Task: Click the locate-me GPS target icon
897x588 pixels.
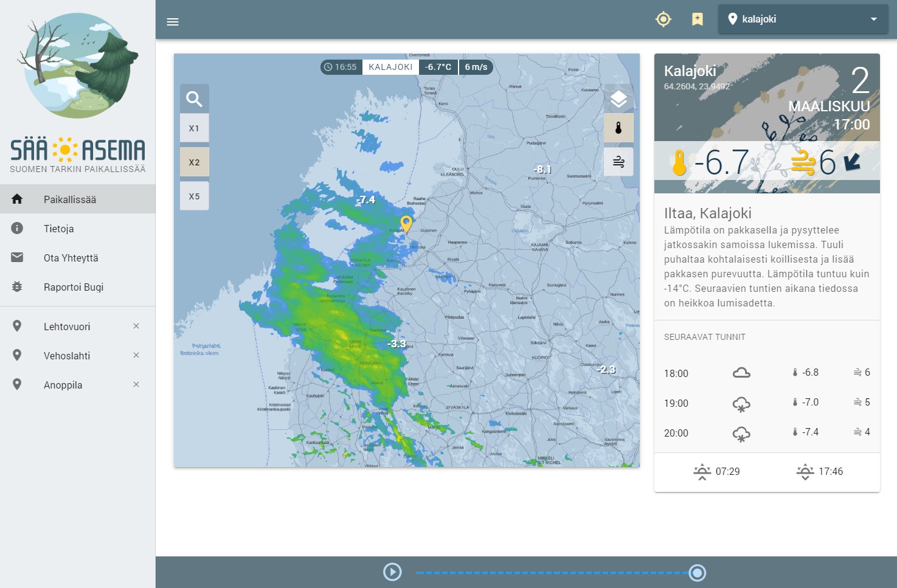Action: pos(663,19)
